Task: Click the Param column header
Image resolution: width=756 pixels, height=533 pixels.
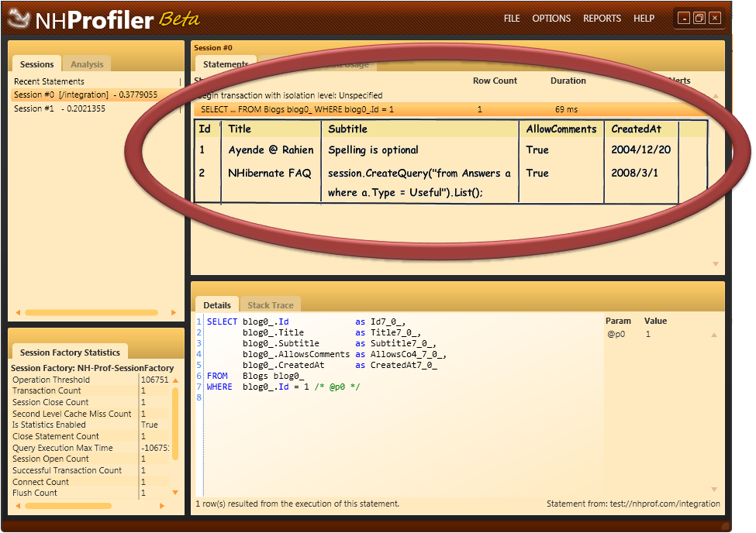Action: [x=618, y=321]
